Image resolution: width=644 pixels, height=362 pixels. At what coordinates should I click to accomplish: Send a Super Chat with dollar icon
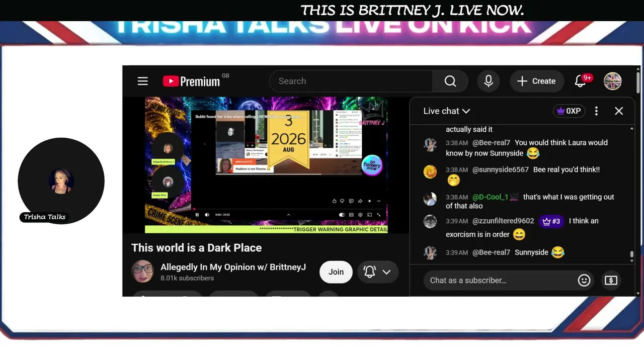611,280
